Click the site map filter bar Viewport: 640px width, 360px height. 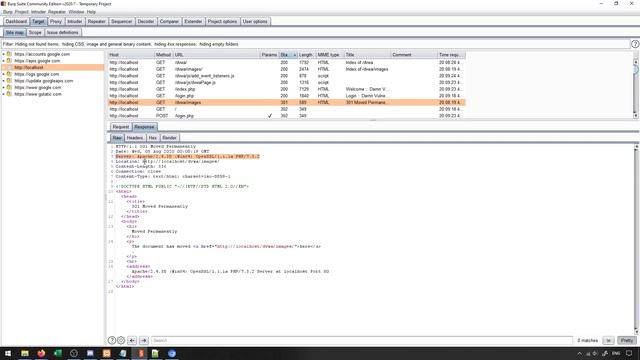pos(315,44)
